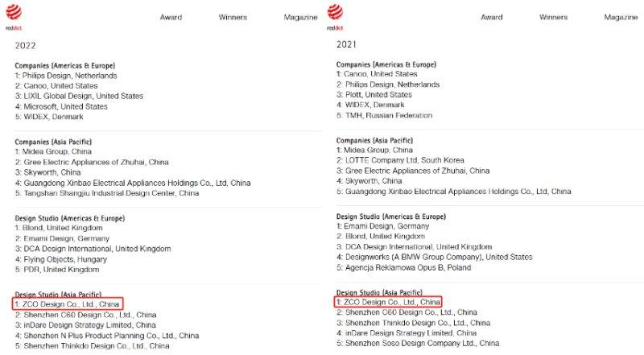Screen dimensions: 644x355
Task: Select Shenzhen Thinkdo Design in the 2021 list
Action: [x=414, y=323]
